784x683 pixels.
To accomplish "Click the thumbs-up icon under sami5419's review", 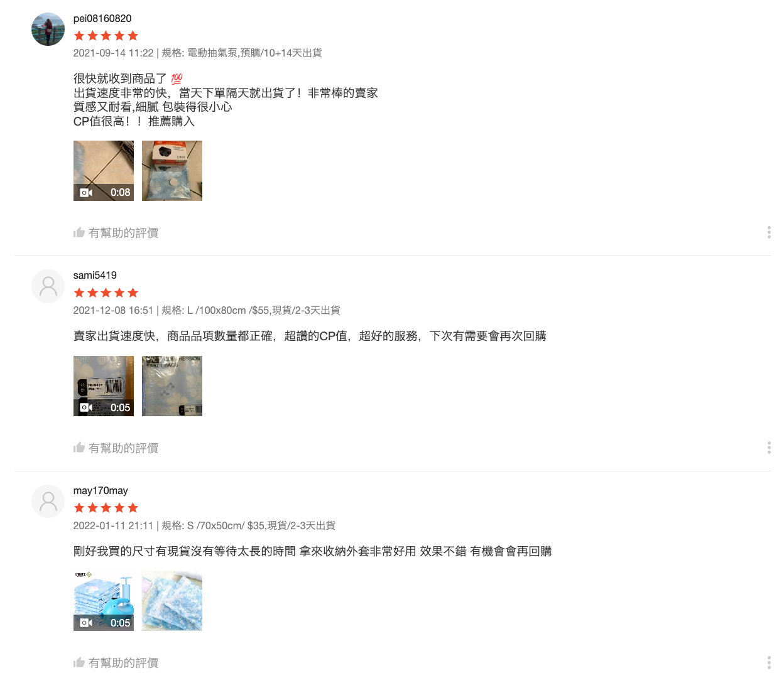I will click(x=79, y=448).
